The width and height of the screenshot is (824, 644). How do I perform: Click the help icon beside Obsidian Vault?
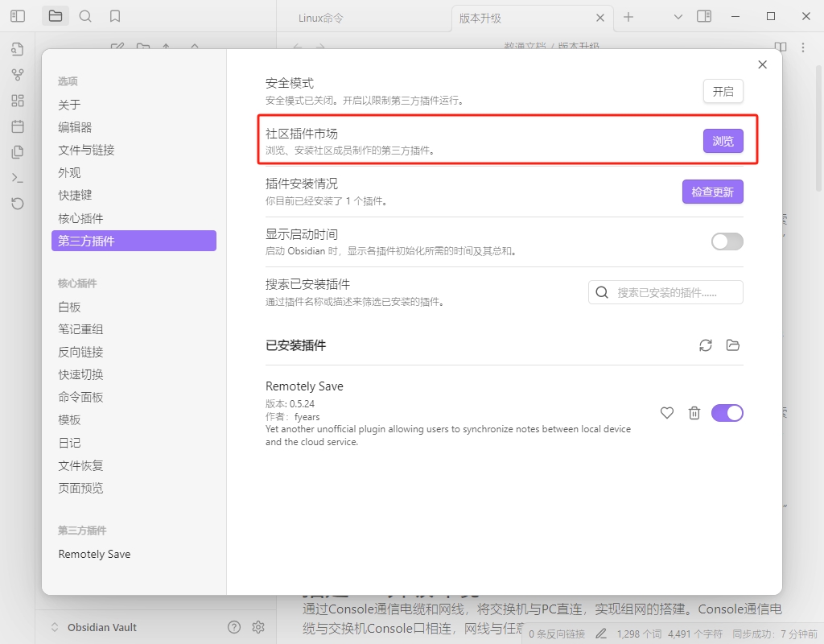tap(234, 627)
